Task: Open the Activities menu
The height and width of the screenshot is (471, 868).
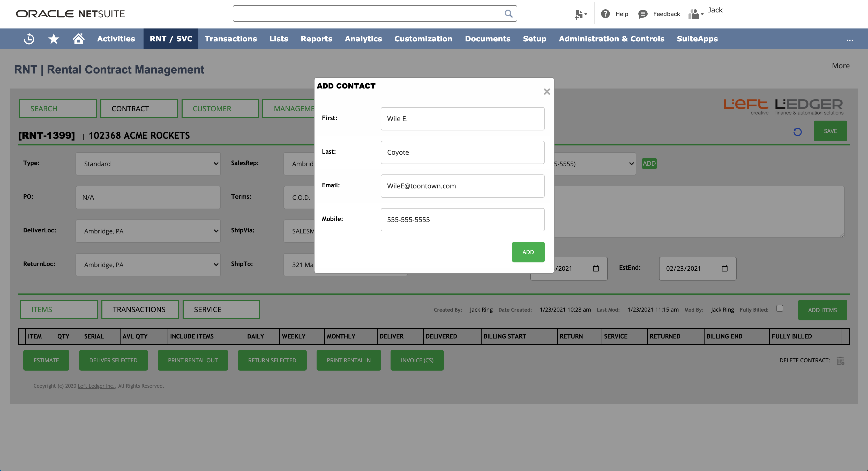Action: tap(116, 39)
